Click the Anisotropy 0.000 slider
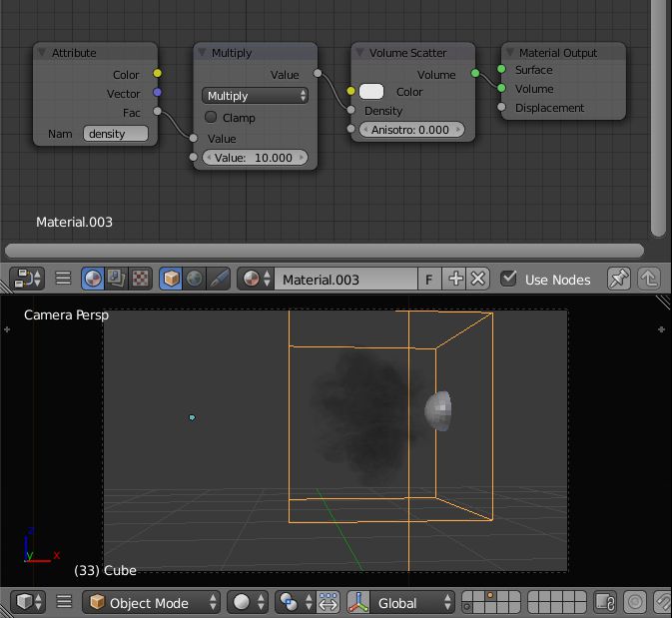672x618 pixels. tap(411, 130)
